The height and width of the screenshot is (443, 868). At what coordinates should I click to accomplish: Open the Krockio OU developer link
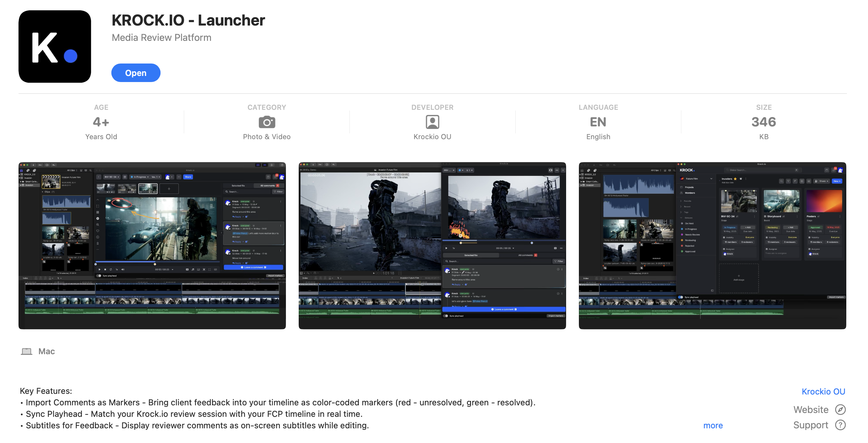click(x=823, y=392)
